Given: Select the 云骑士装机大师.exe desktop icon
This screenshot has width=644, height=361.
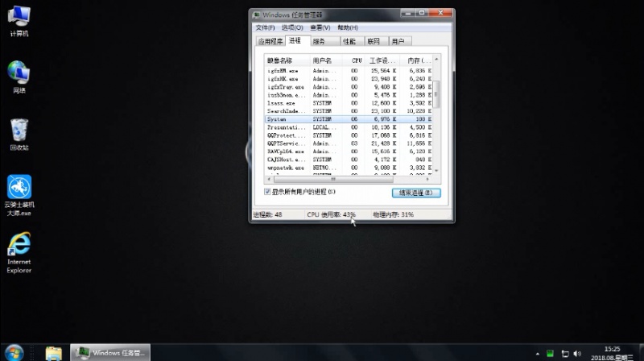Looking at the screenshot, I should point(19,196).
